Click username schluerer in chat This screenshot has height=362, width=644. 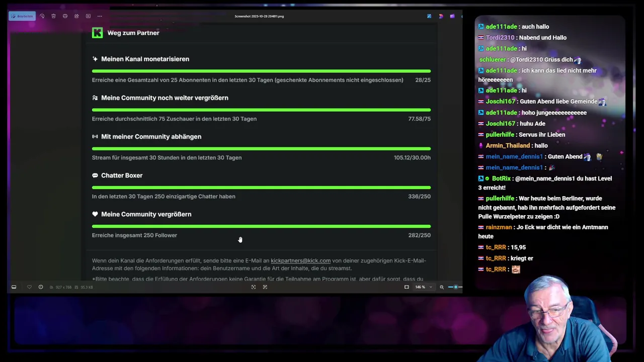493,59
